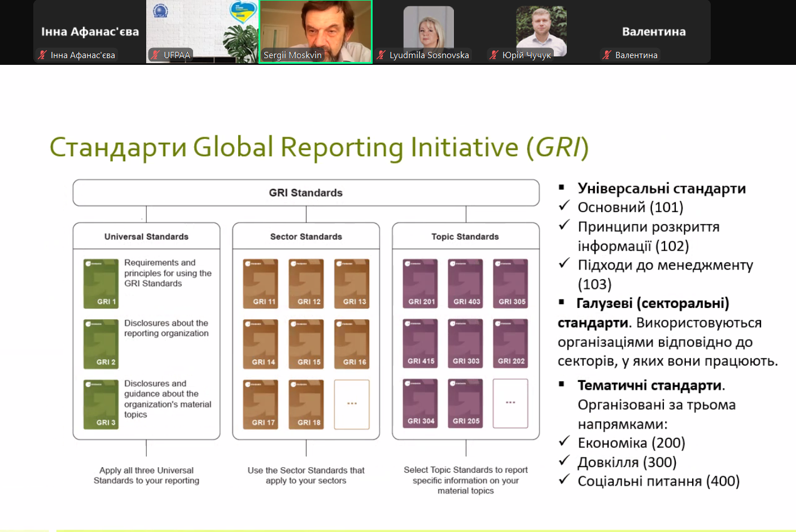Click the GRI 11 sector standard icon
Image resolution: width=796 pixels, height=532 pixels.
[261, 284]
